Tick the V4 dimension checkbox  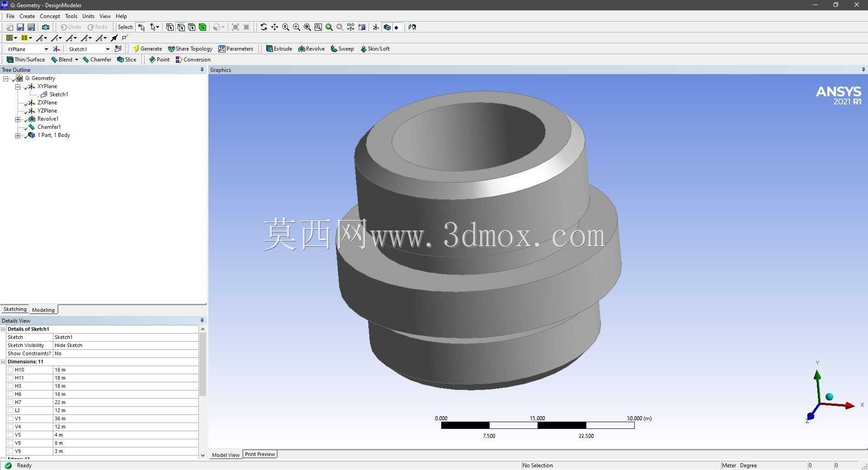[x=10, y=427]
